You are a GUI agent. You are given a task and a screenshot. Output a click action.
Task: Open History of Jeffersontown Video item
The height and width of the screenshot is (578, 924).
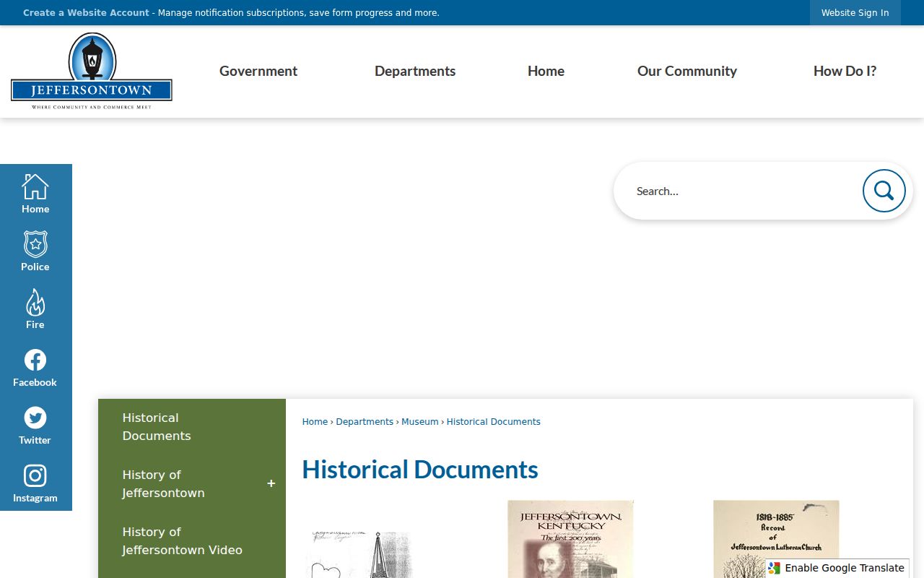click(192, 541)
